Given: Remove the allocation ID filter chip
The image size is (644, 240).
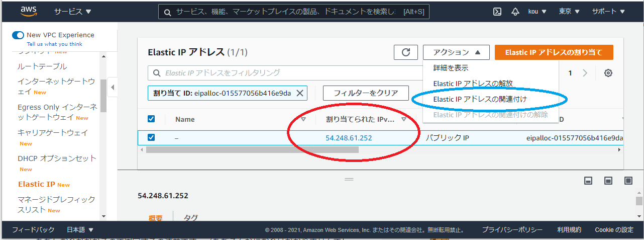Looking at the screenshot, I should [x=300, y=93].
